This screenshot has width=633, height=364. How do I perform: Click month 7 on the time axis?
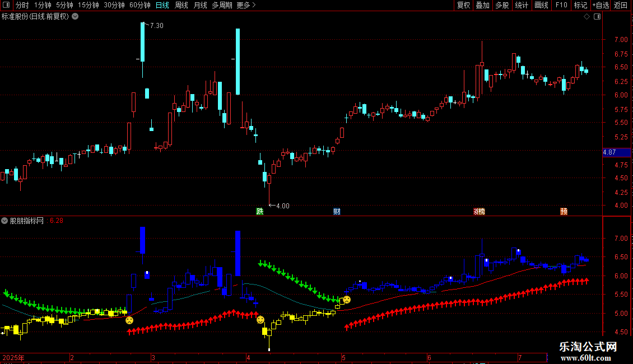[520, 357]
